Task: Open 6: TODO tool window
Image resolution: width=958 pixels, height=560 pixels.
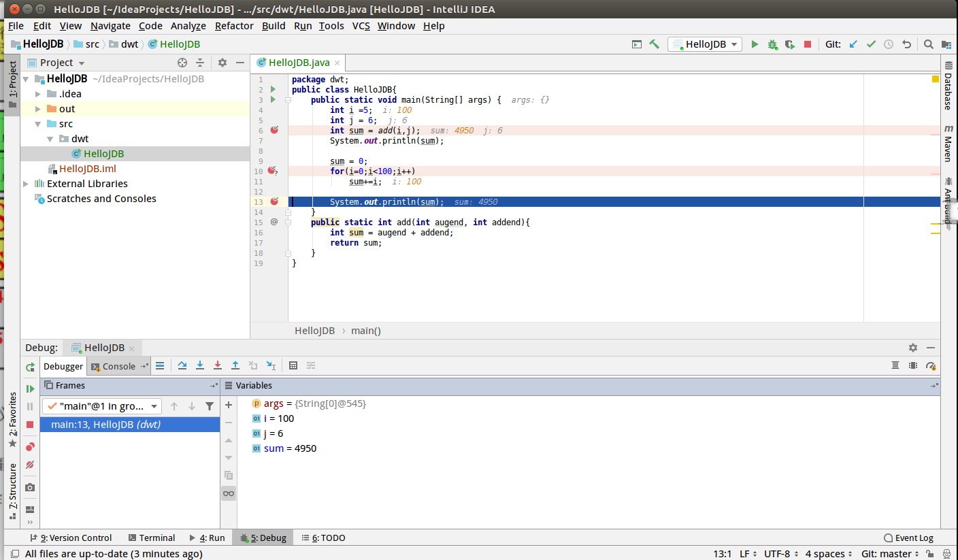Action: (x=323, y=538)
